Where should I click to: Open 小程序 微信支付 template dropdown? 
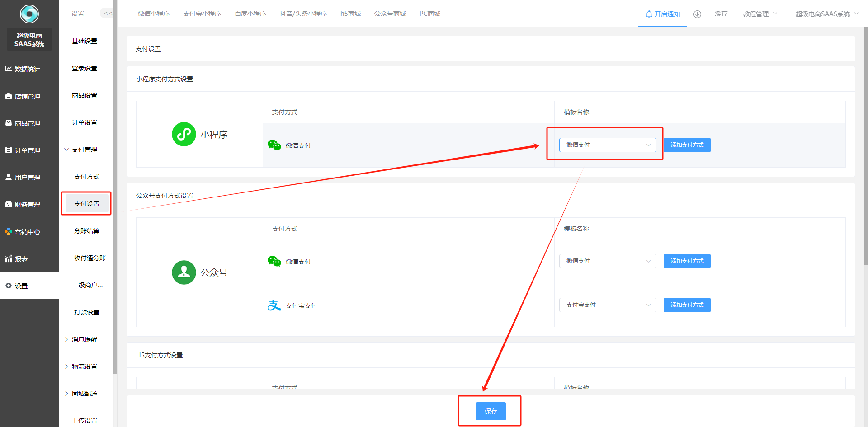[x=607, y=145]
